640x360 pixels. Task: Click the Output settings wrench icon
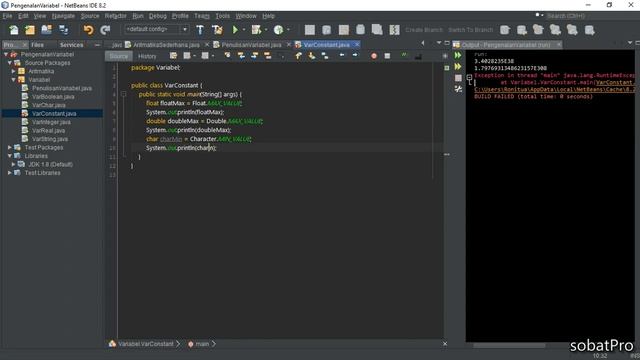click(458, 89)
